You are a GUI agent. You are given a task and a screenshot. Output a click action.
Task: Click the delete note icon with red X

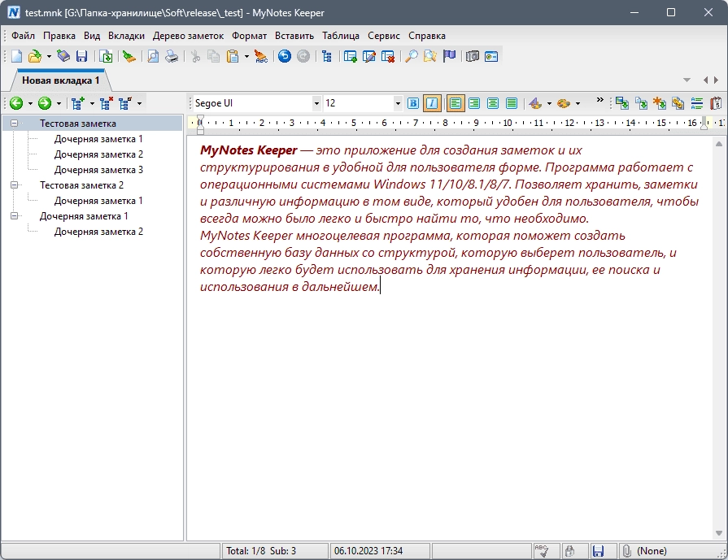pos(388,57)
